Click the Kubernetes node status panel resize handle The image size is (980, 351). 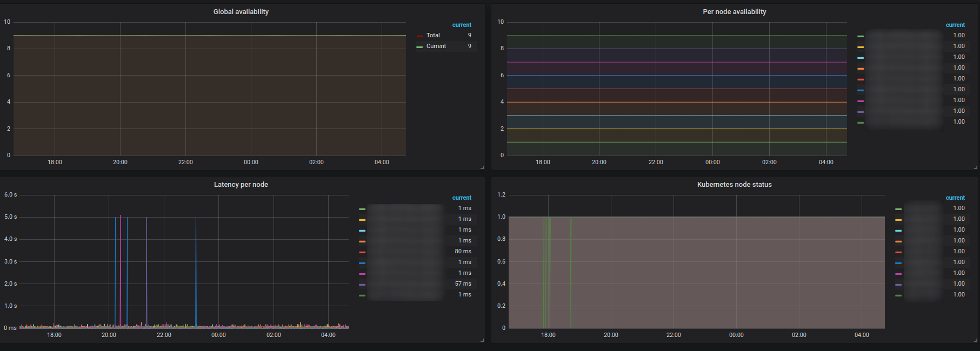975,340
